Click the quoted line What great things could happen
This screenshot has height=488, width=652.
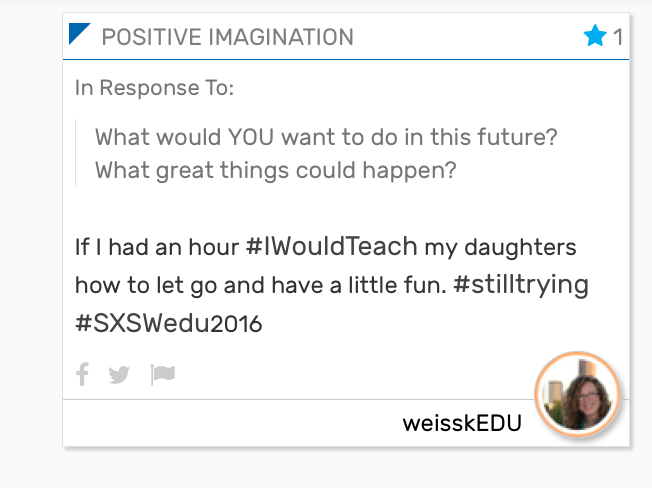[x=276, y=170]
